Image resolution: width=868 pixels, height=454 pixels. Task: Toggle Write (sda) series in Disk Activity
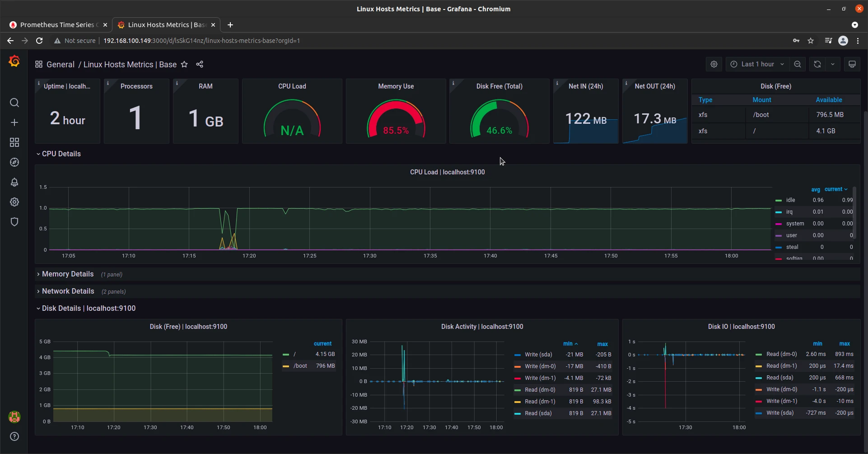539,354
